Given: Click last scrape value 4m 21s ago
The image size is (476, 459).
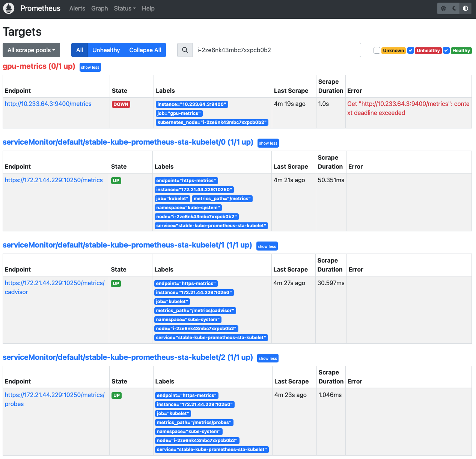Looking at the screenshot, I should coord(289,180).
